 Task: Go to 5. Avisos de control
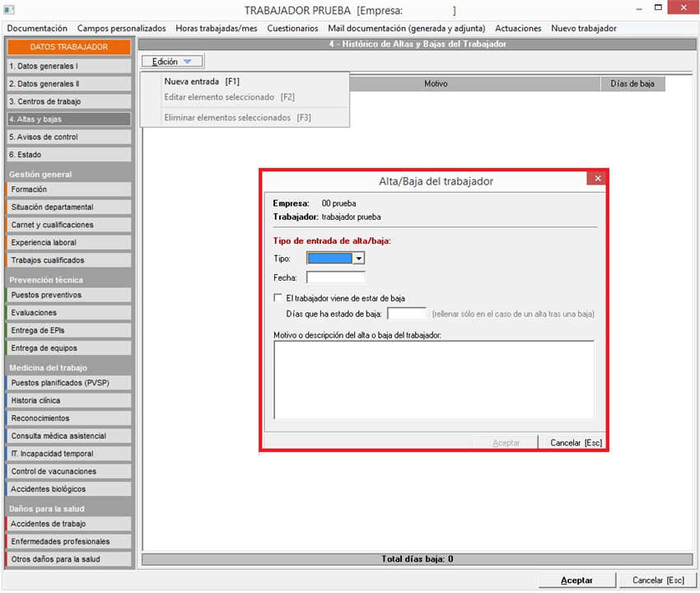pos(68,137)
